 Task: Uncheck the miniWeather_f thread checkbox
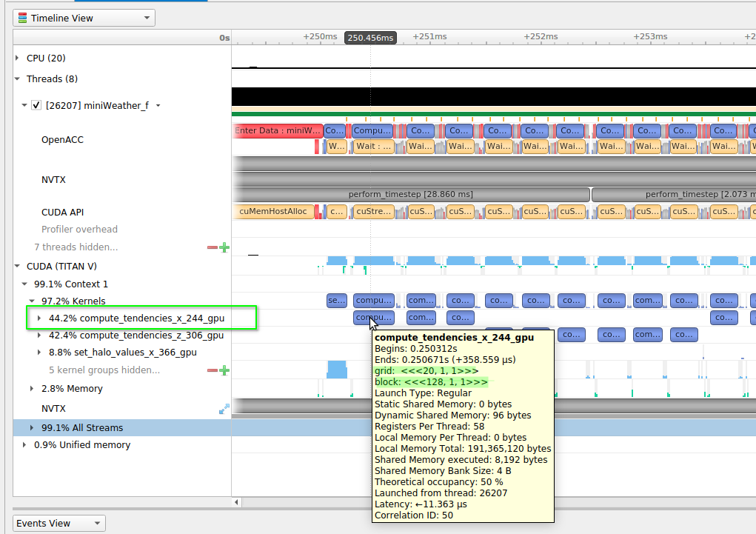(36, 106)
